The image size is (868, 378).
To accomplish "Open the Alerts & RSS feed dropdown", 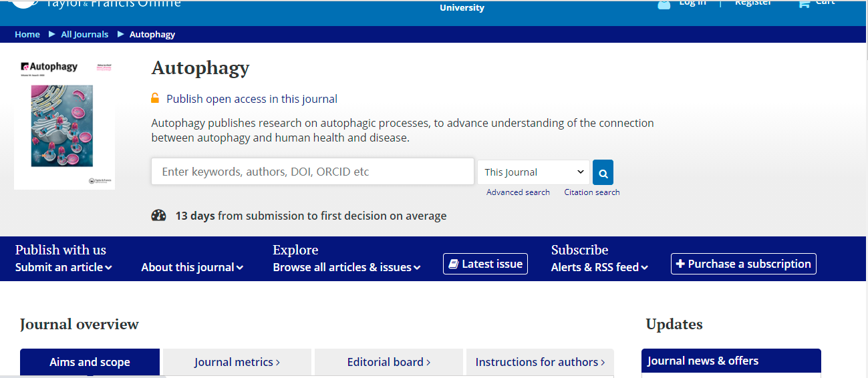I will pos(599,267).
